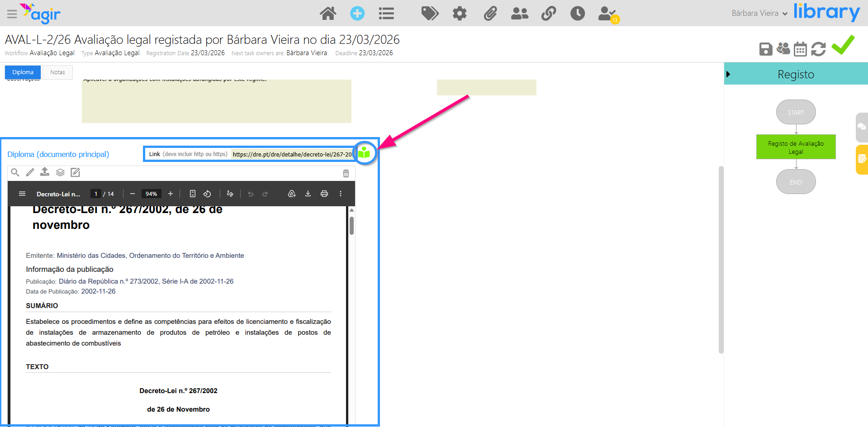
Task: Zoom in the PDF with the plus button
Action: point(171,194)
